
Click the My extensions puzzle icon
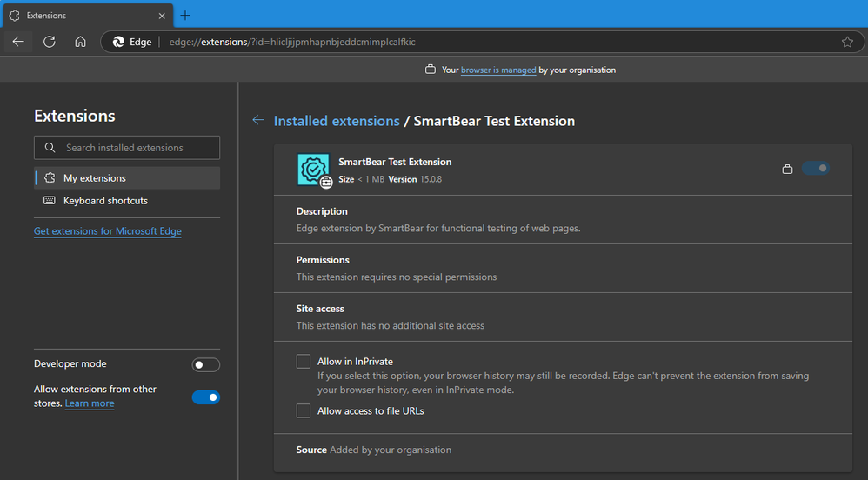coord(50,177)
